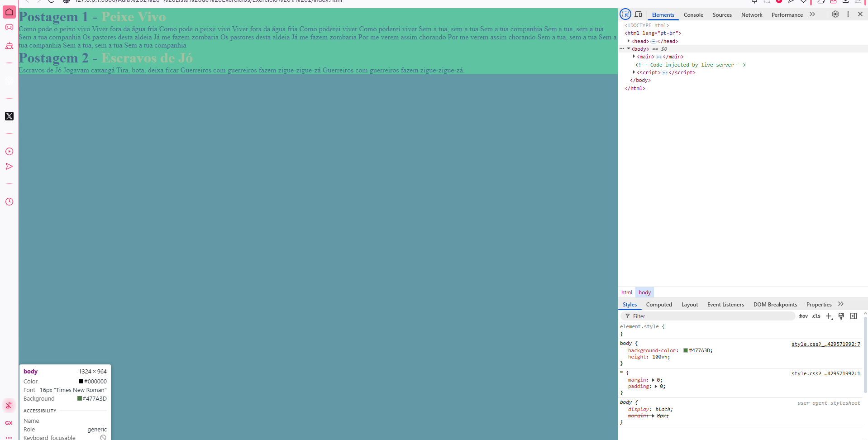Click the html breadcrumb

[x=626, y=292]
